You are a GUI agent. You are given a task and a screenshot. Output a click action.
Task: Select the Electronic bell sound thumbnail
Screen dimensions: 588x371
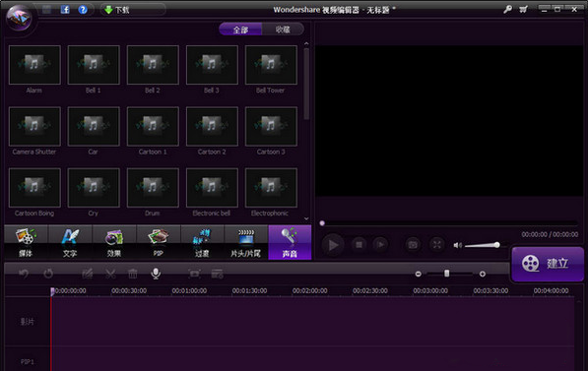coord(212,188)
